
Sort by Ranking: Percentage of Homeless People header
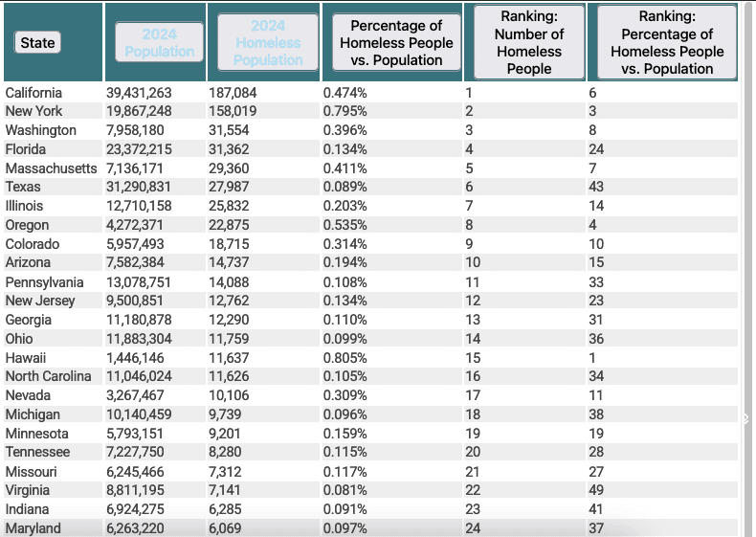(x=667, y=42)
